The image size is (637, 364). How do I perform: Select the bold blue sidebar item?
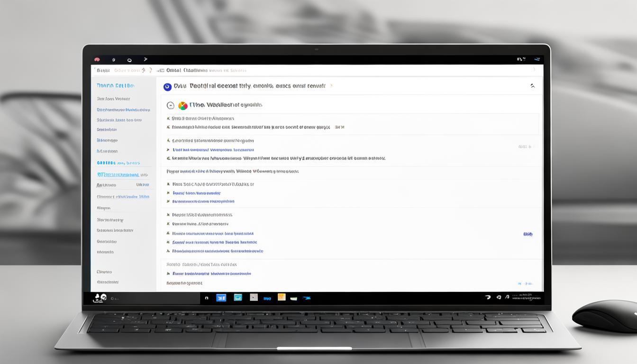coord(118,163)
